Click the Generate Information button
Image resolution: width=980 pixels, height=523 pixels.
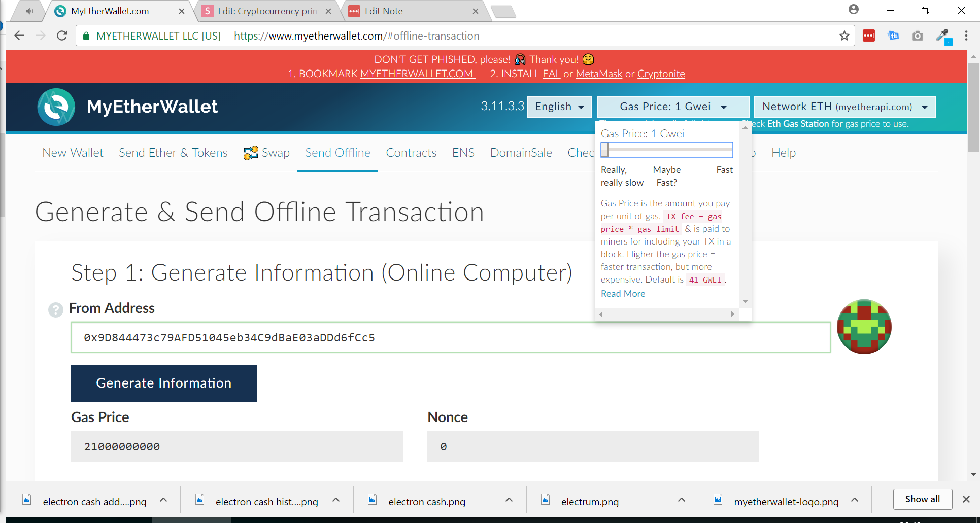pos(164,383)
